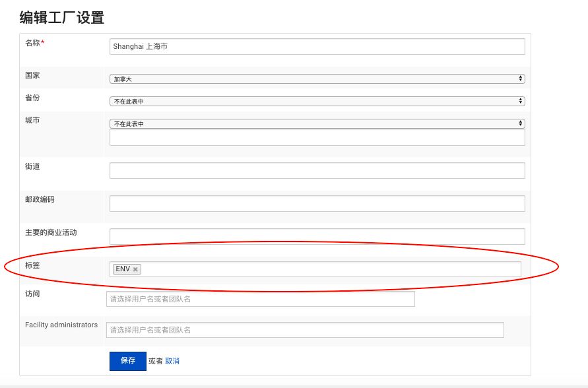Click the 主要的商业活动 label
Screen dimensions: 588x388
pyautogui.click(x=51, y=232)
